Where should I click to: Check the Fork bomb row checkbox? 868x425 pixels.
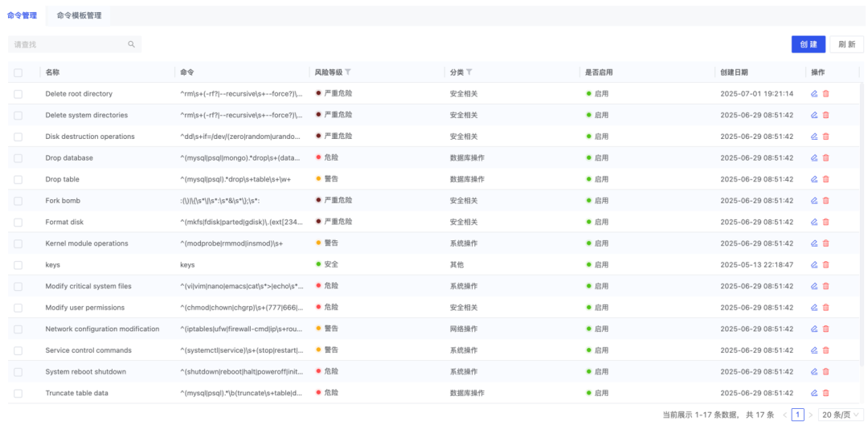(18, 201)
